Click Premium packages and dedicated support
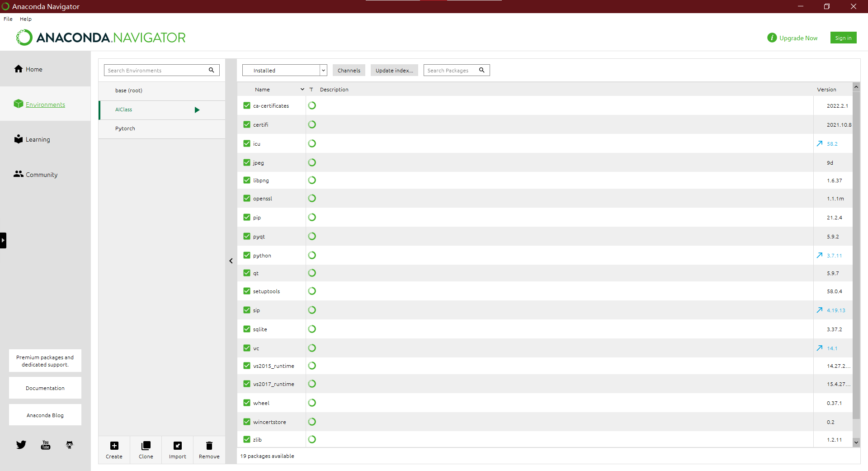Screen dimensions: 868x471 (x=45, y=361)
